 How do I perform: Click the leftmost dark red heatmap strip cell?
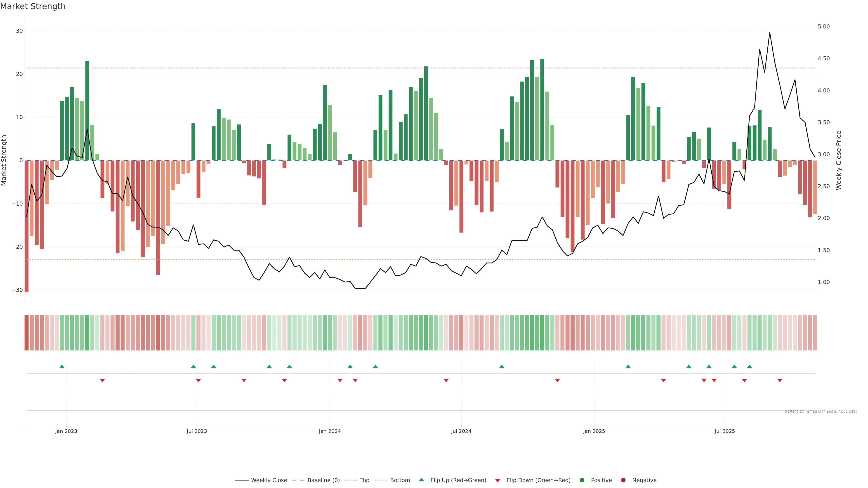[x=27, y=333]
